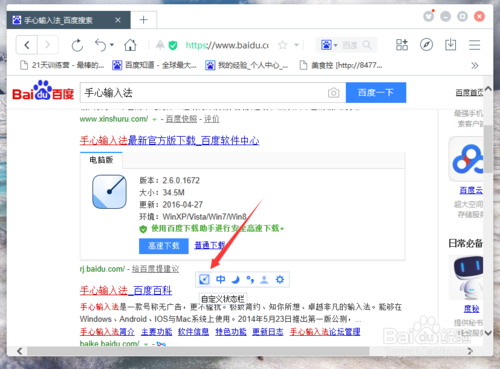Expand the address bar dropdown arrow
The width and height of the screenshot is (500, 369).
click(296, 45)
